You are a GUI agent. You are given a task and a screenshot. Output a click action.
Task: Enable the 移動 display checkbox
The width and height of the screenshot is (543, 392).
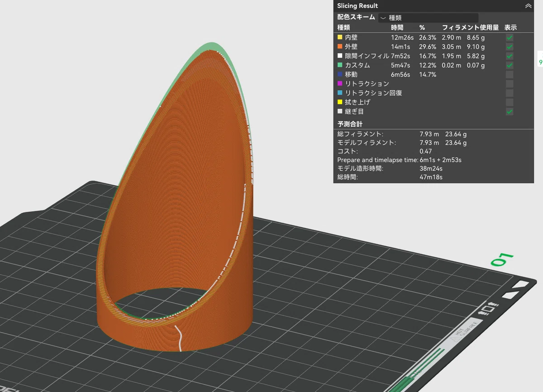pyautogui.click(x=510, y=74)
